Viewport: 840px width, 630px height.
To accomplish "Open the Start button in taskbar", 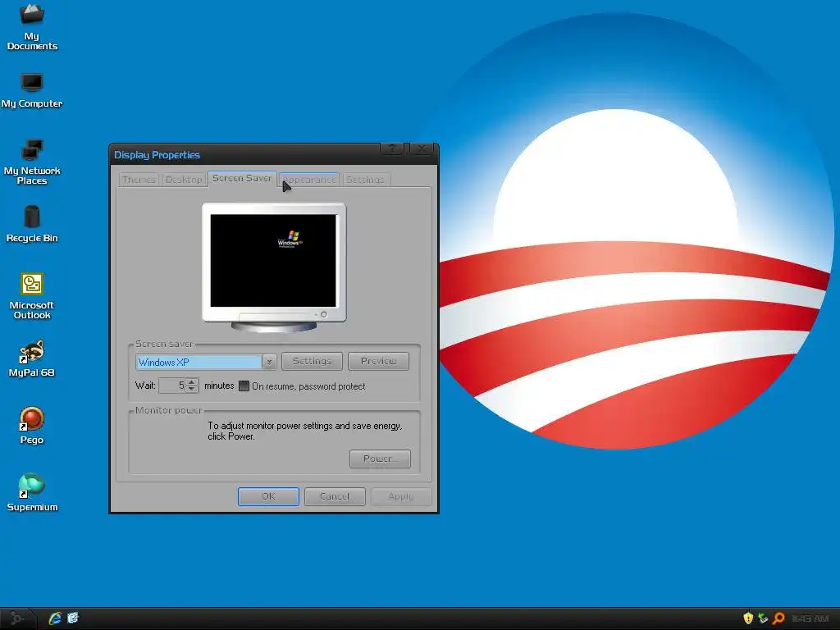I will [x=17, y=619].
